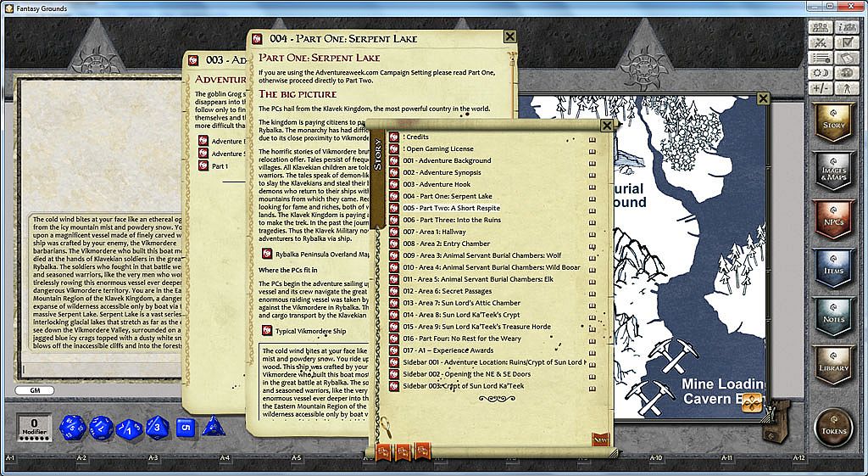Open the Tokens bag button
Screen dimensions: 868x476
coord(833,428)
